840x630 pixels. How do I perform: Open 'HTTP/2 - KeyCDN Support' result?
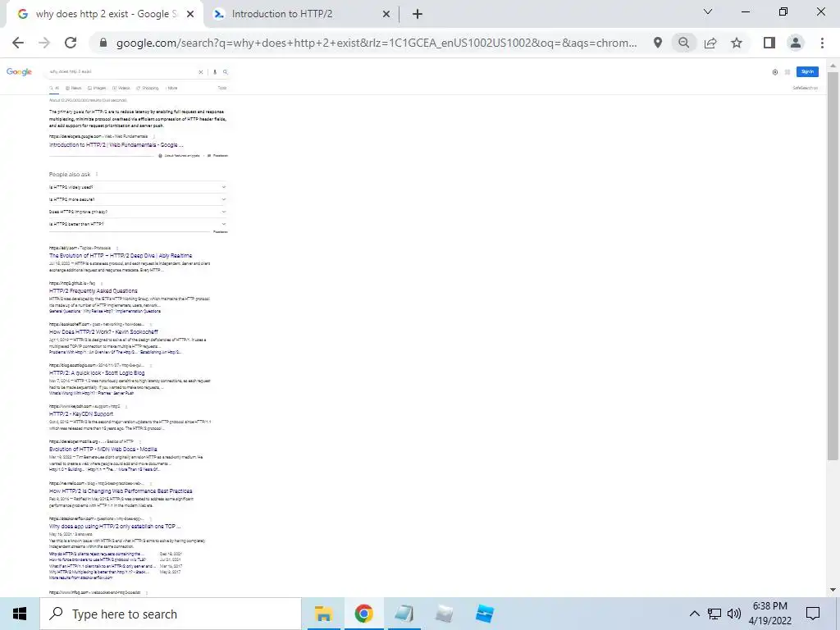[x=81, y=413]
